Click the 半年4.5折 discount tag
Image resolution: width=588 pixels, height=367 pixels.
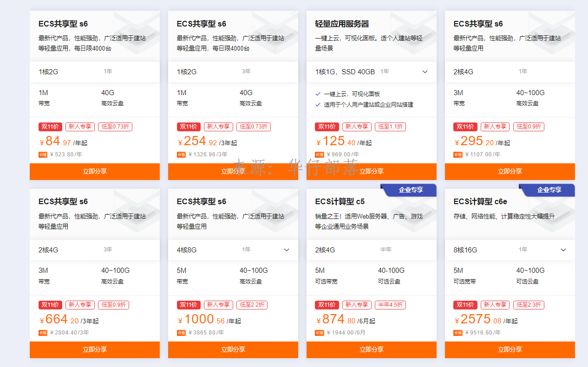[x=390, y=305]
